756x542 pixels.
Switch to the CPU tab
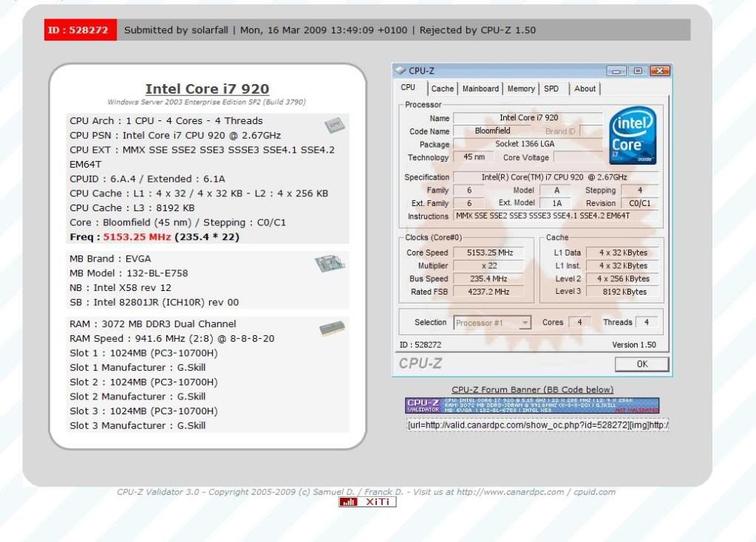tap(408, 88)
